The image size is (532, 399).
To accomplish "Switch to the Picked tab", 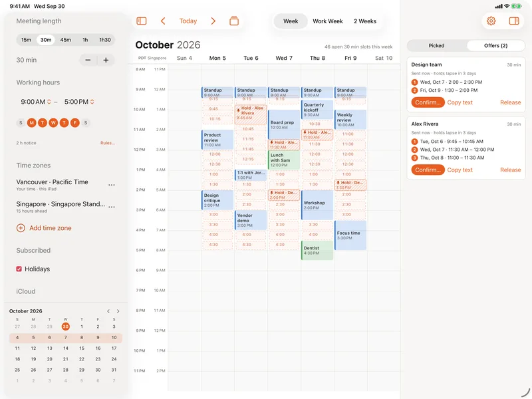I will pyautogui.click(x=436, y=45).
